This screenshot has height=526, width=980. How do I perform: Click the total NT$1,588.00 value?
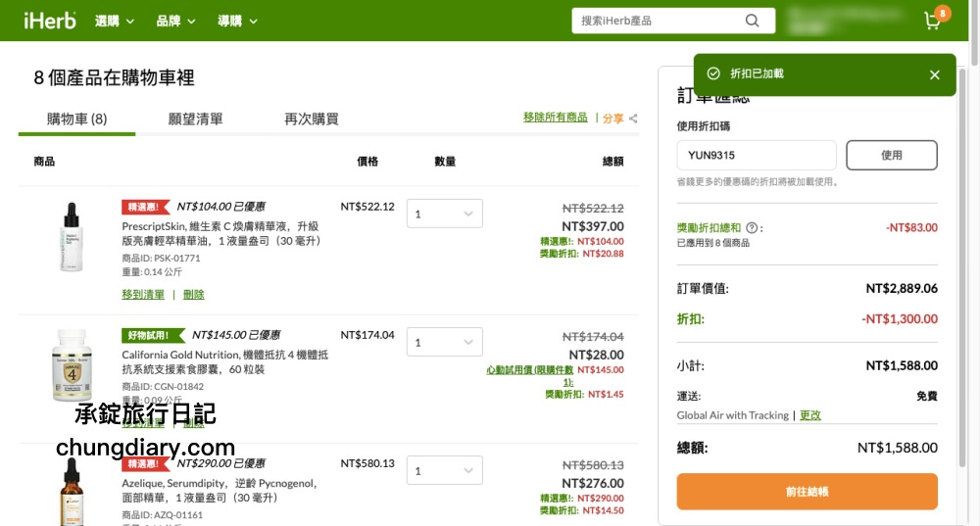(x=897, y=448)
